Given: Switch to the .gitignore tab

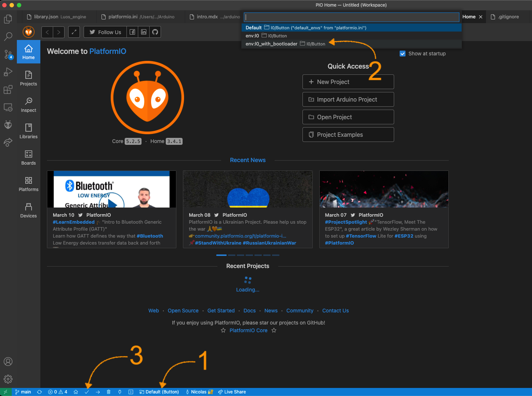Looking at the screenshot, I should [x=508, y=17].
